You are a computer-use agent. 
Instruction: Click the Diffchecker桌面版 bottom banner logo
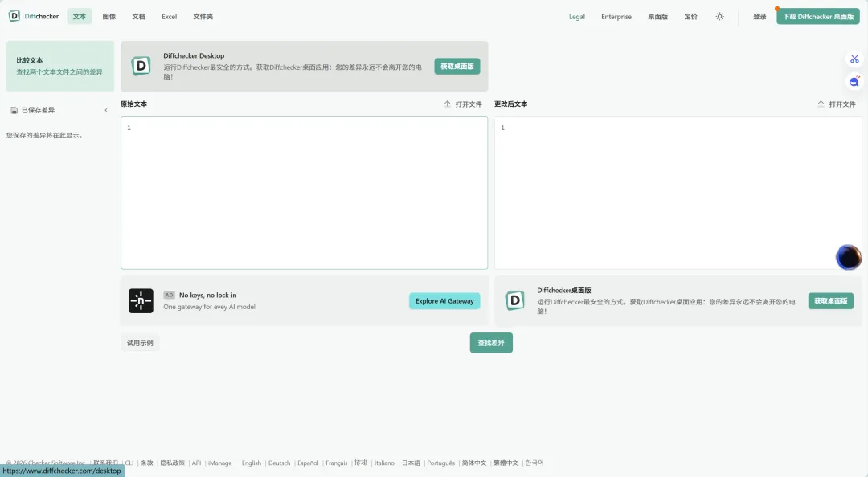click(515, 300)
